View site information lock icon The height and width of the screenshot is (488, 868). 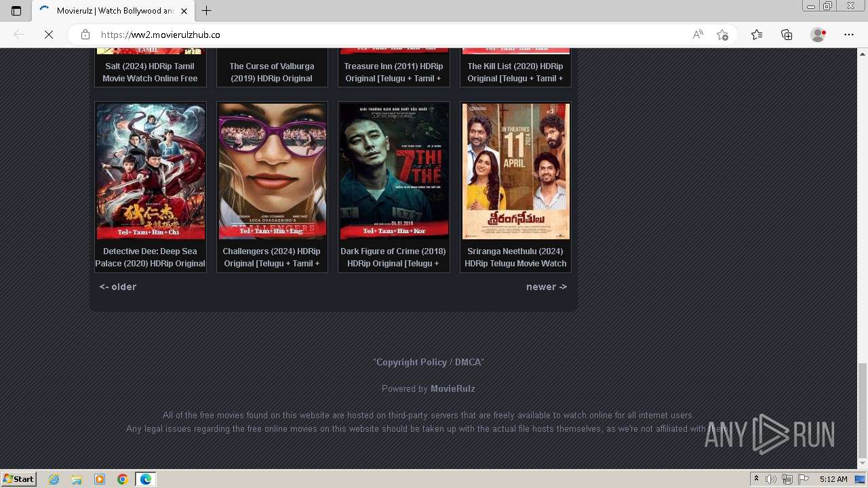click(x=85, y=35)
